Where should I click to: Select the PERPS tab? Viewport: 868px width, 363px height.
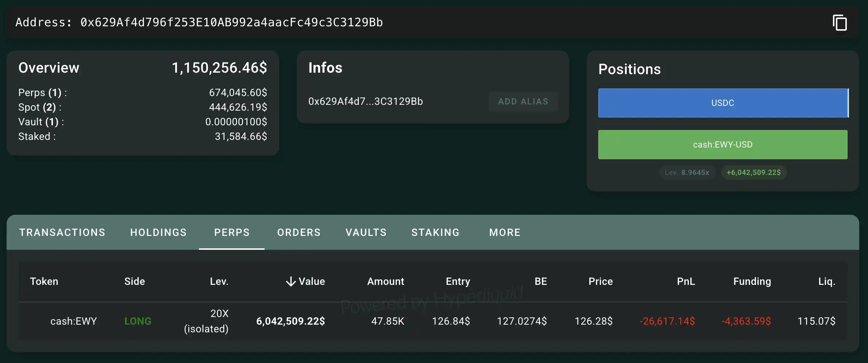232,233
